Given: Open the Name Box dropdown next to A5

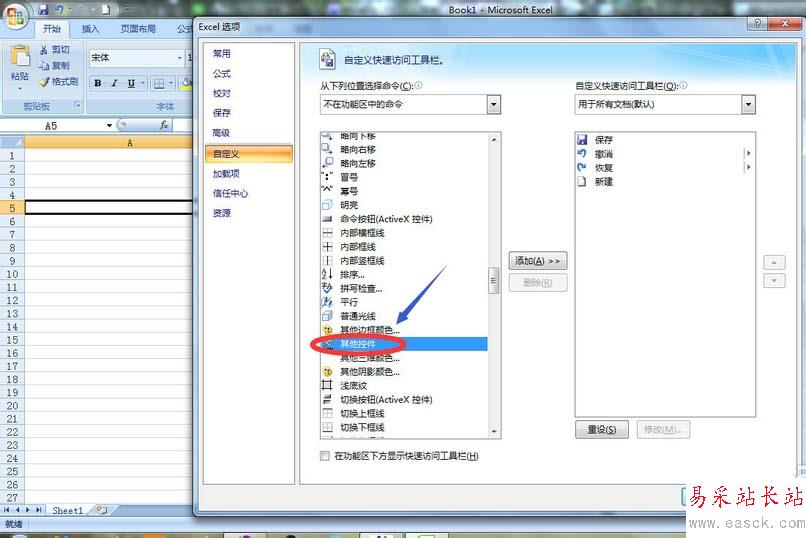Looking at the screenshot, I should click(x=109, y=125).
